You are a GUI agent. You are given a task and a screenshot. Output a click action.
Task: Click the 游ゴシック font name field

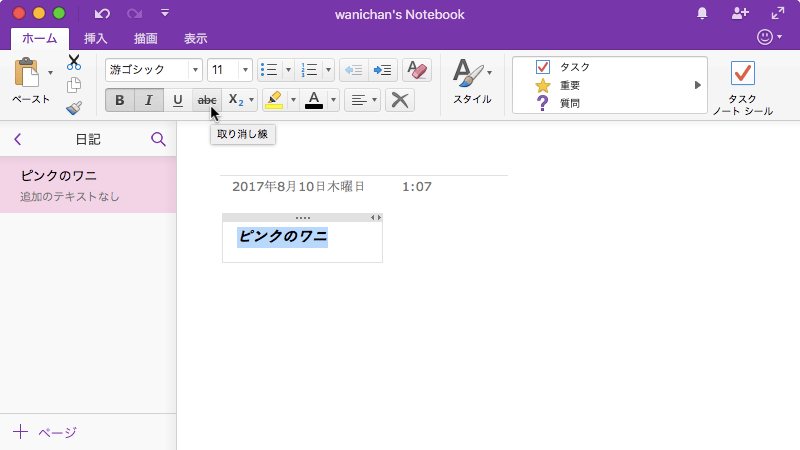pos(147,70)
